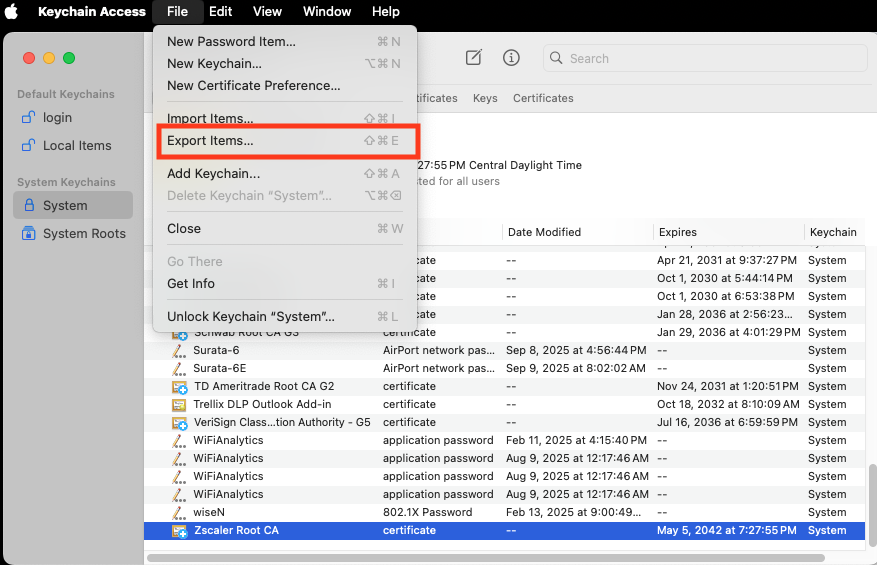This screenshot has width=877, height=565.
Task: Click in the Search field
Action: [x=705, y=58]
